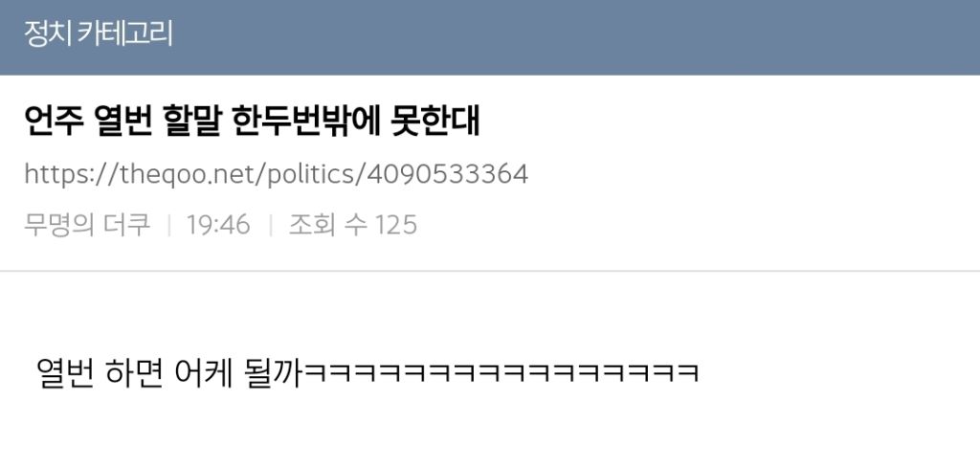Viewport: 980px width, 466px height.
Task: Click the number 125 in view count
Action: pyautogui.click(x=395, y=224)
